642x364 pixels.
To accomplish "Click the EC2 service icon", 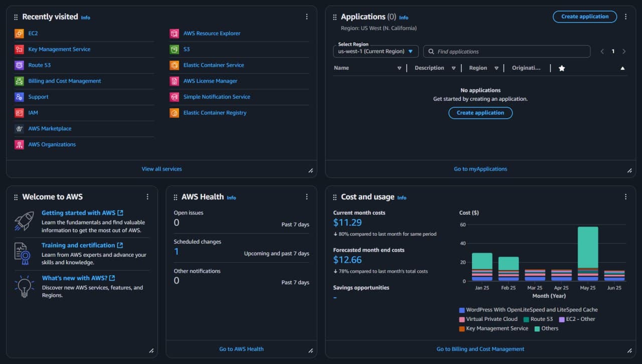I will [x=19, y=34].
